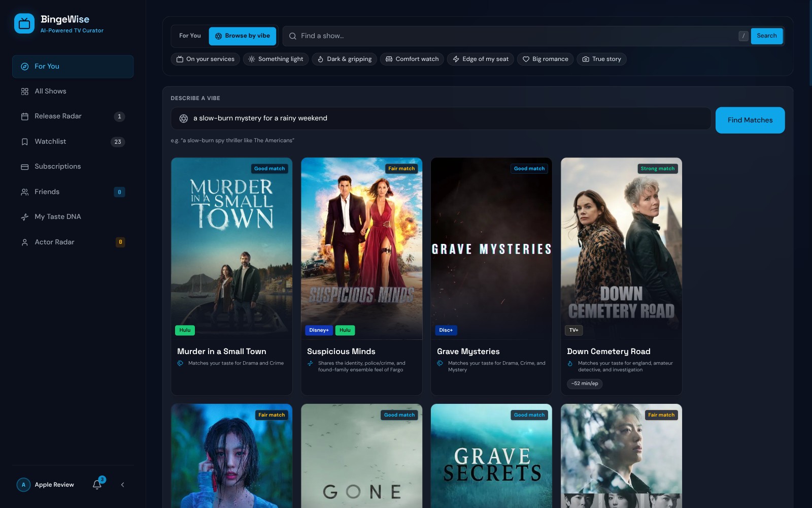Click the My Taste DNA sparkle icon

tap(24, 217)
